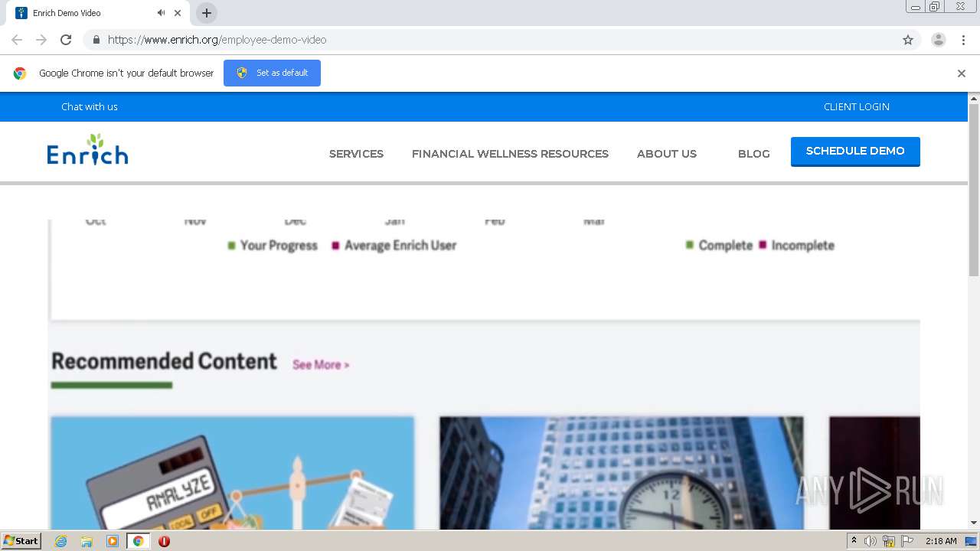
Task: Go forward in browser history
Action: tap(41, 40)
